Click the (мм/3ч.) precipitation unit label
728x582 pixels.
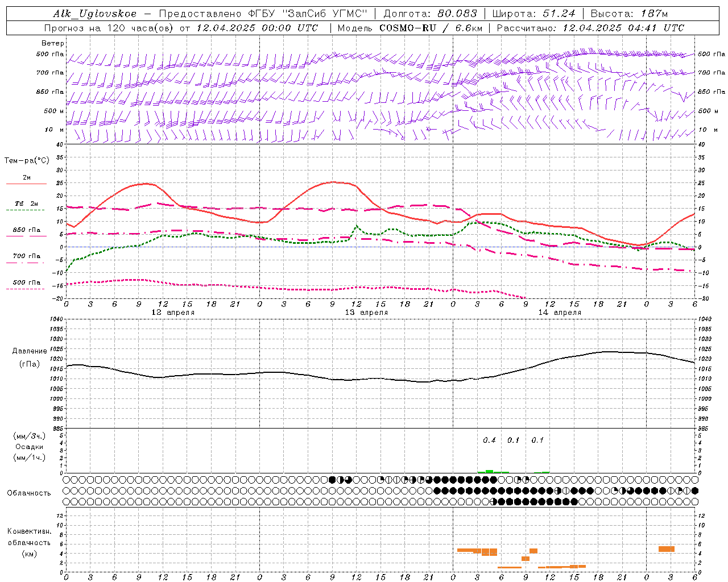tap(30, 436)
